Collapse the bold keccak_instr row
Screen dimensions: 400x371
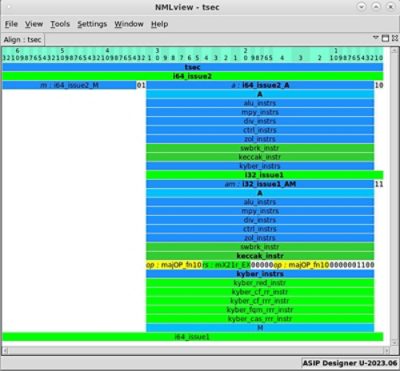[260, 256]
